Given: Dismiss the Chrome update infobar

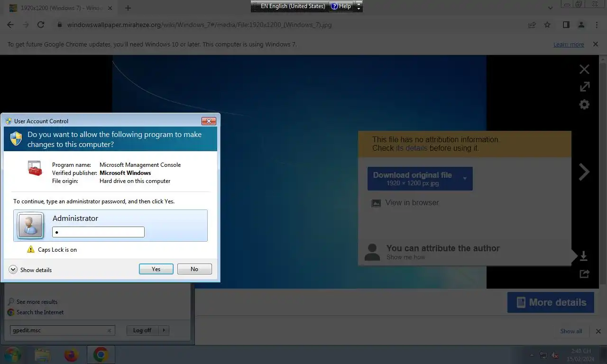Looking at the screenshot, I should click(x=595, y=44).
